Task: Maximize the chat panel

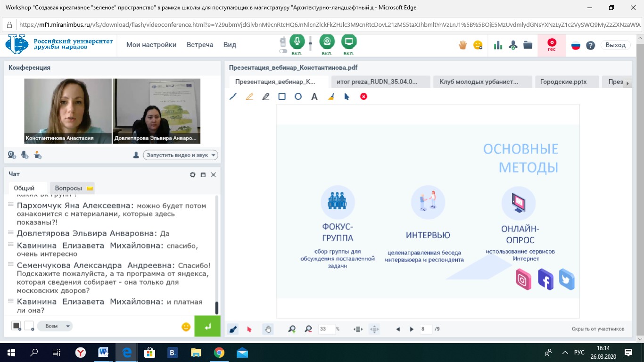Action: pyautogui.click(x=203, y=175)
